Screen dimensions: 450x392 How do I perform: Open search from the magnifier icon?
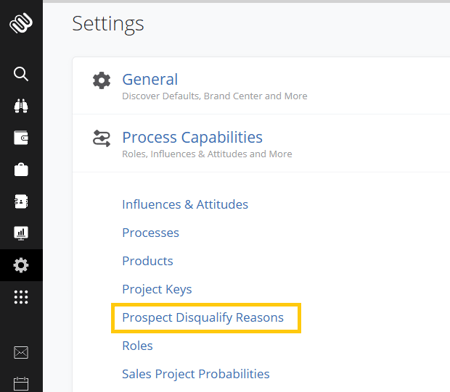[21, 74]
